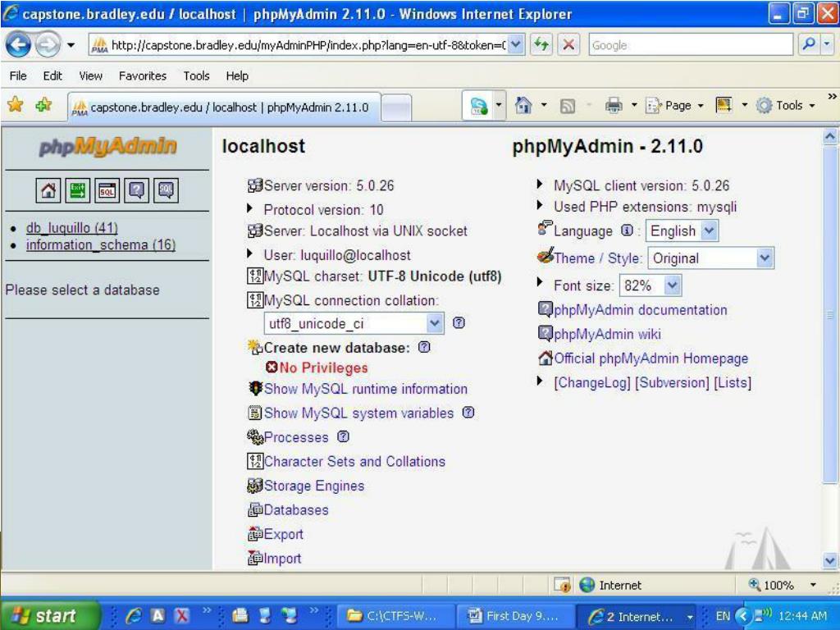Click the Google search magnifier button

pyautogui.click(x=809, y=44)
